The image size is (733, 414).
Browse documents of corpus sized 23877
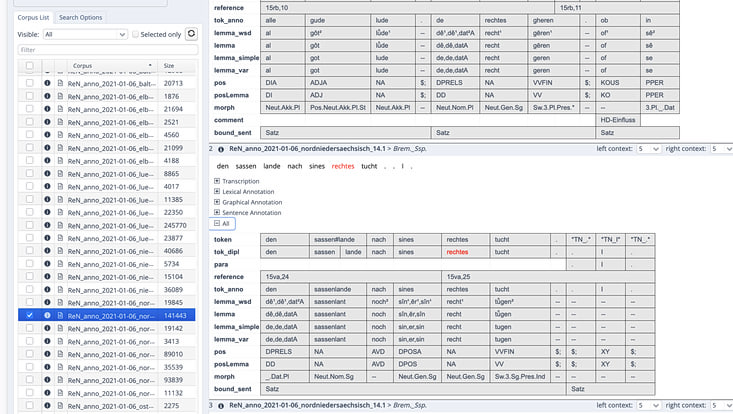[60, 238]
